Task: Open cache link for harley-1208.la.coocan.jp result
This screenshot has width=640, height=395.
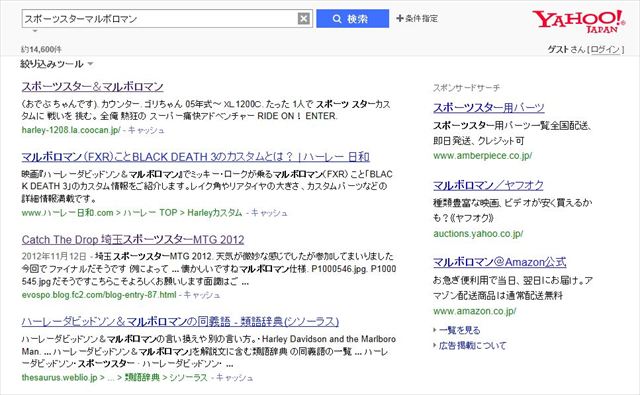Action: pyautogui.click(x=146, y=130)
